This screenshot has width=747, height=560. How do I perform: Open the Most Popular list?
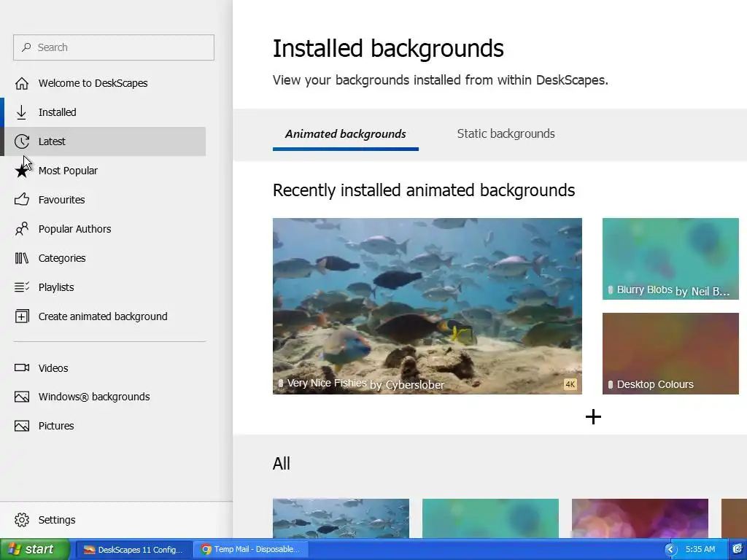point(68,171)
